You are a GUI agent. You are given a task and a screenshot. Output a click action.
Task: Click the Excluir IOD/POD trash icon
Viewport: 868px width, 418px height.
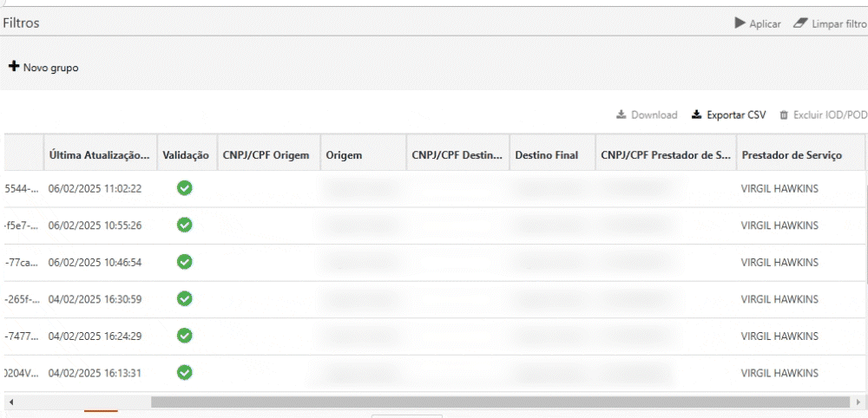point(784,114)
